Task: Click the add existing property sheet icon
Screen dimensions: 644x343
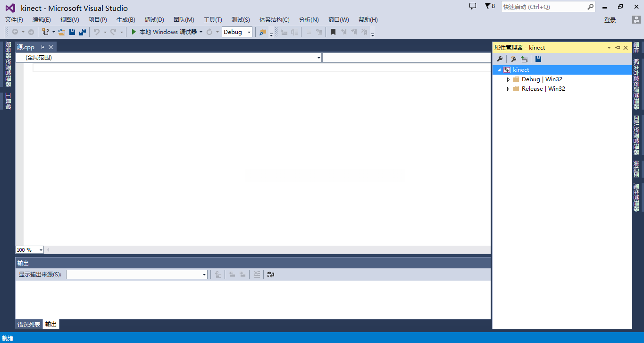Action: (524, 59)
